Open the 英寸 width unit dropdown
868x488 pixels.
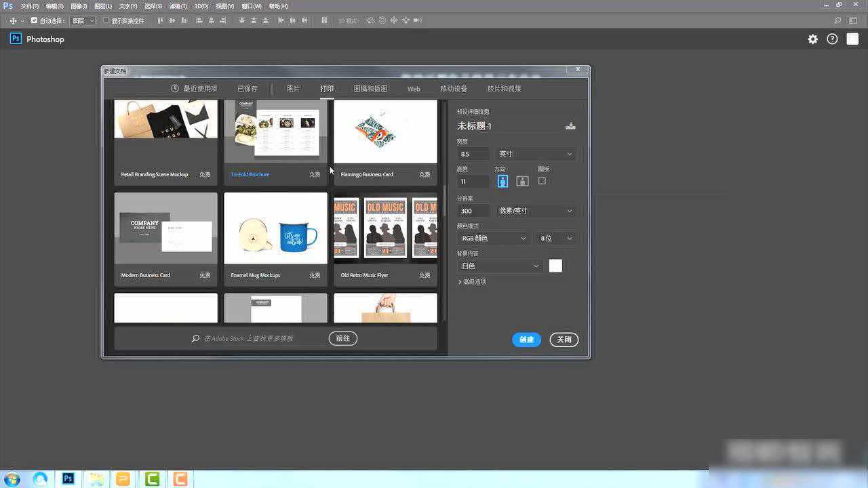(x=536, y=154)
